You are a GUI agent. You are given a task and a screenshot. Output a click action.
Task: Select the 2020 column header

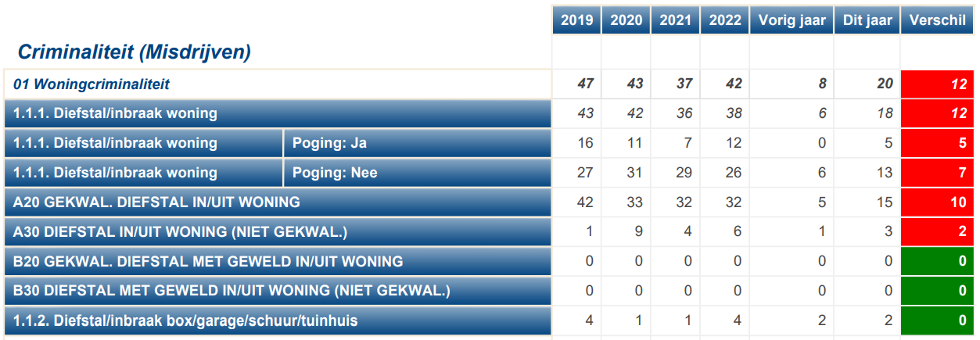(x=626, y=20)
